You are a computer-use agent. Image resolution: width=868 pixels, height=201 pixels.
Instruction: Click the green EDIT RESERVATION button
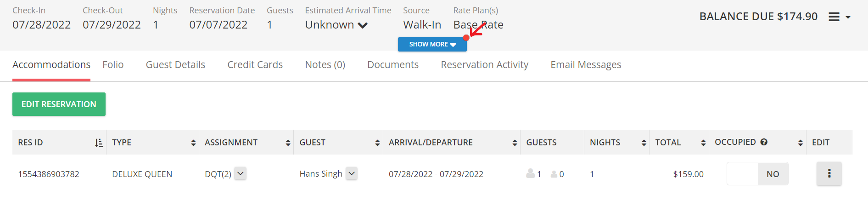pyautogui.click(x=59, y=104)
